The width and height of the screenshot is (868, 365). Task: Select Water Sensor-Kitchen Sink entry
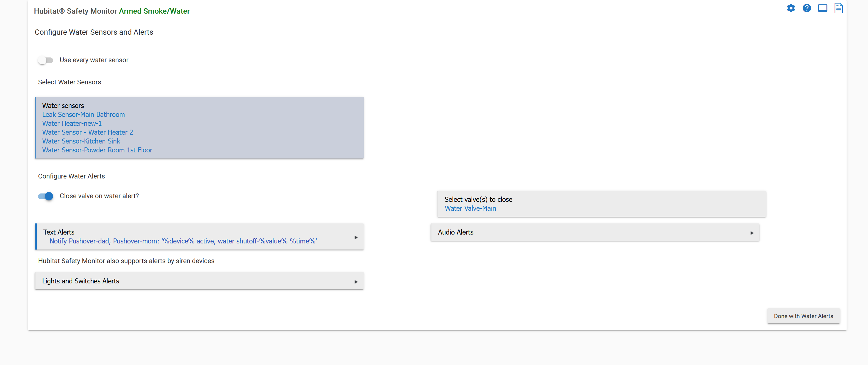[81, 141]
